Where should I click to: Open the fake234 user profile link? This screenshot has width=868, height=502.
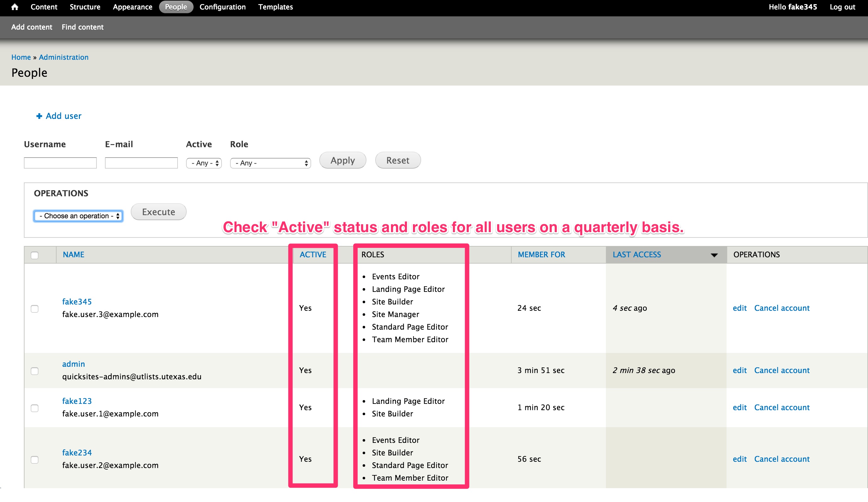(x=77, y=453)
